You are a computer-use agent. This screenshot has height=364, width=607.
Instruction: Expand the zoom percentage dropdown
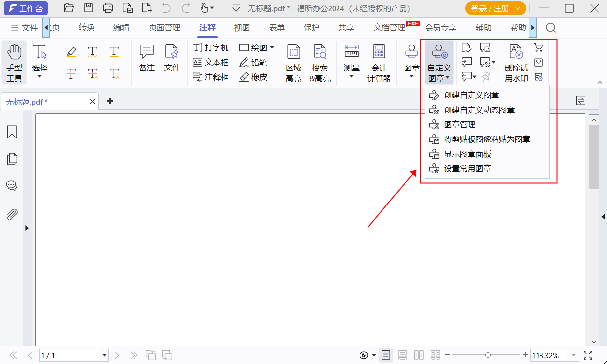[574, 355]
